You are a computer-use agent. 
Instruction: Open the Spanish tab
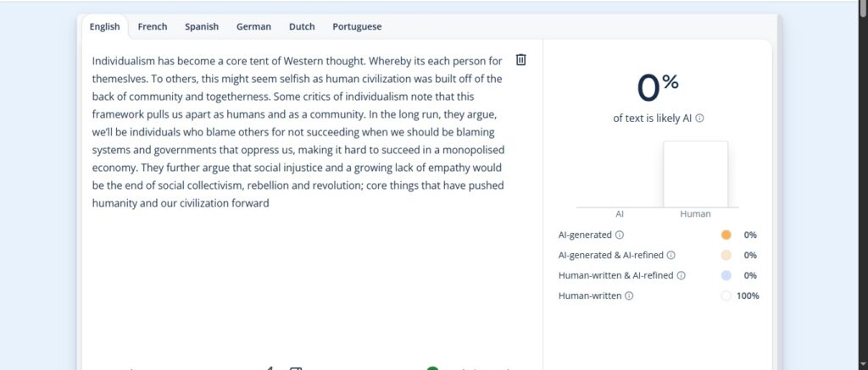pyautogui.click(x=202, y=26)
